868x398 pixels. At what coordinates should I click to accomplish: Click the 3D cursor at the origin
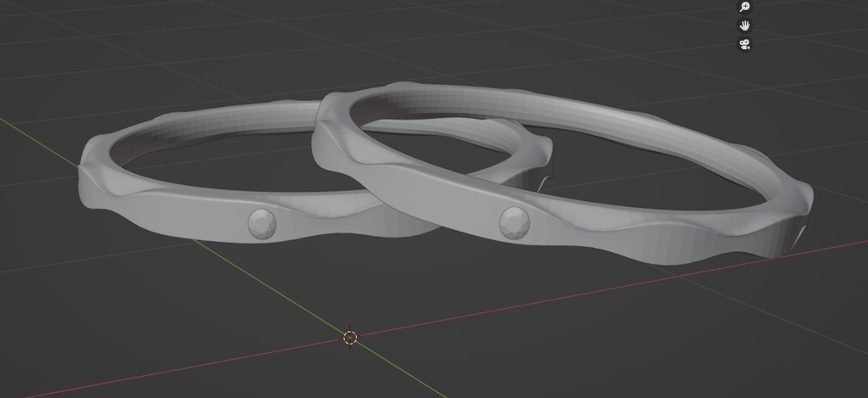[x=350, y=337]
